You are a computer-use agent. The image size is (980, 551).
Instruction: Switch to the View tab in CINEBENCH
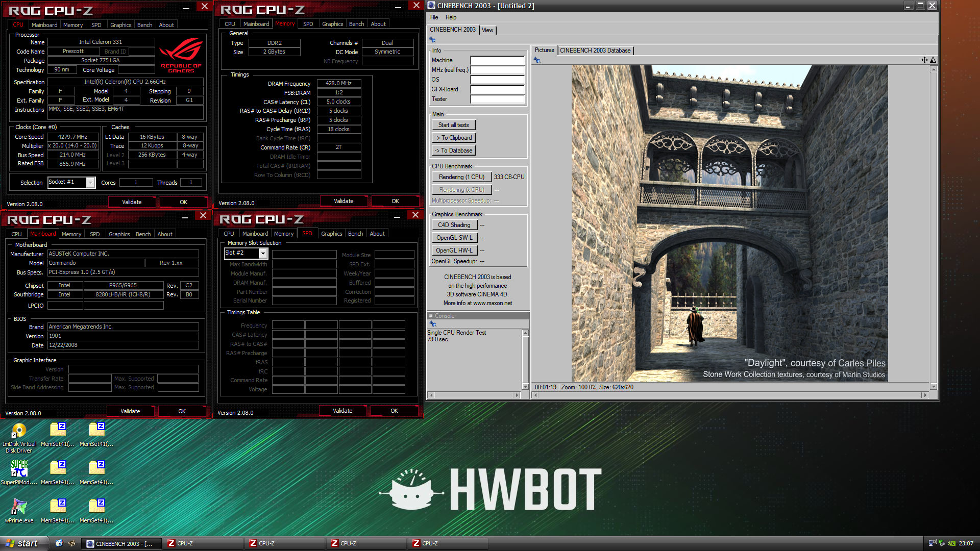487,30
